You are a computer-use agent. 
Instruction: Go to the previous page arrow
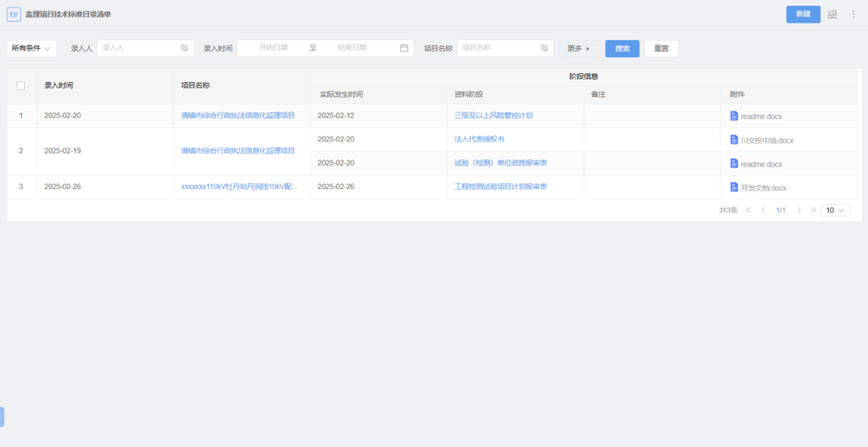[764, 211]
